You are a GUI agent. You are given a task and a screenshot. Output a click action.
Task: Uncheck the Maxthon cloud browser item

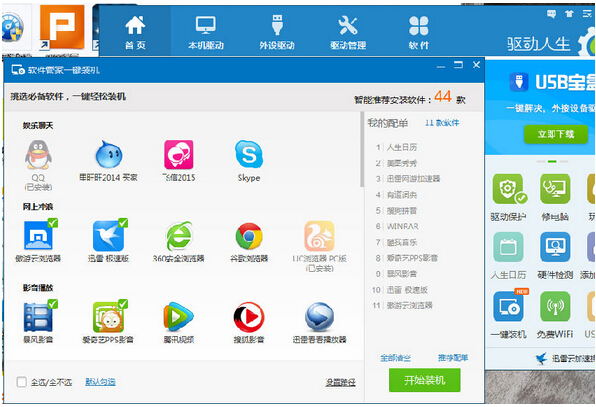(x=53, y=223)
